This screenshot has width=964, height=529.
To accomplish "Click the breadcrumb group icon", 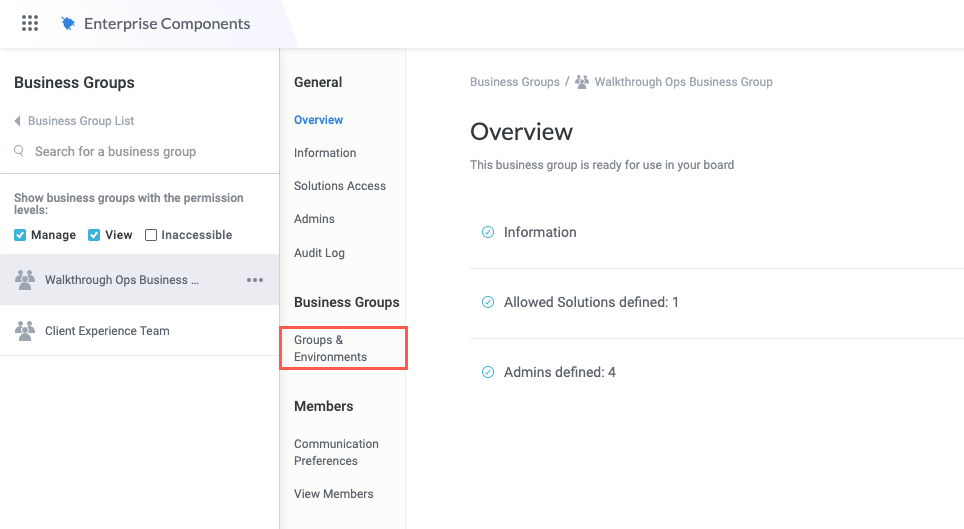I will (582, 82).
